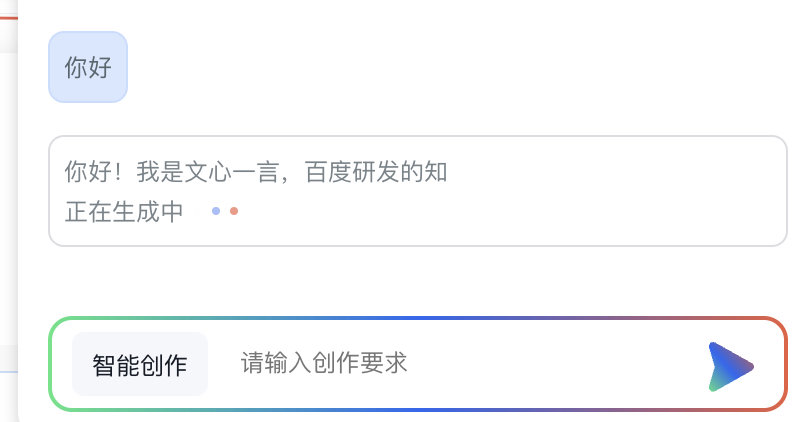Click the 正在生成中 status text
Screen dimensions: 802x422
tap(124, 212)
